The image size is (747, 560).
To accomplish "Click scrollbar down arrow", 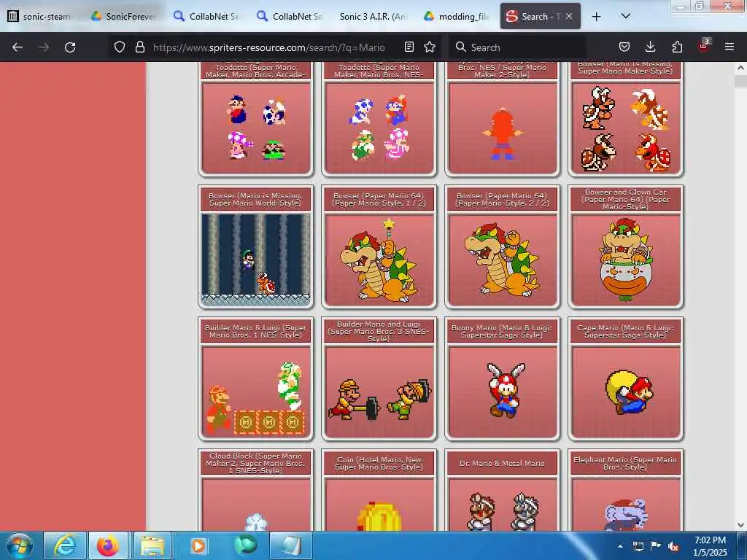I will click(x=741, y=525).
